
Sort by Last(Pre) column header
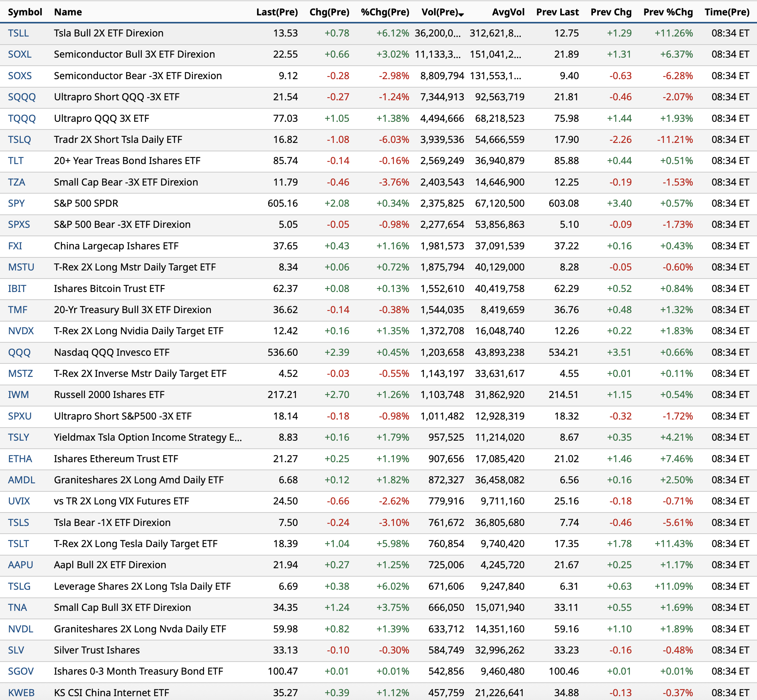(x=277, y=12)
